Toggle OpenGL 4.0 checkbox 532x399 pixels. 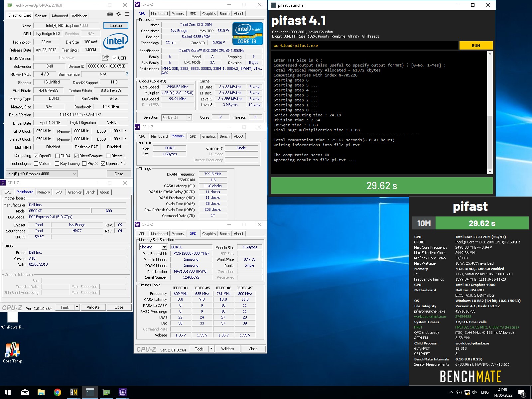point(103,163)
